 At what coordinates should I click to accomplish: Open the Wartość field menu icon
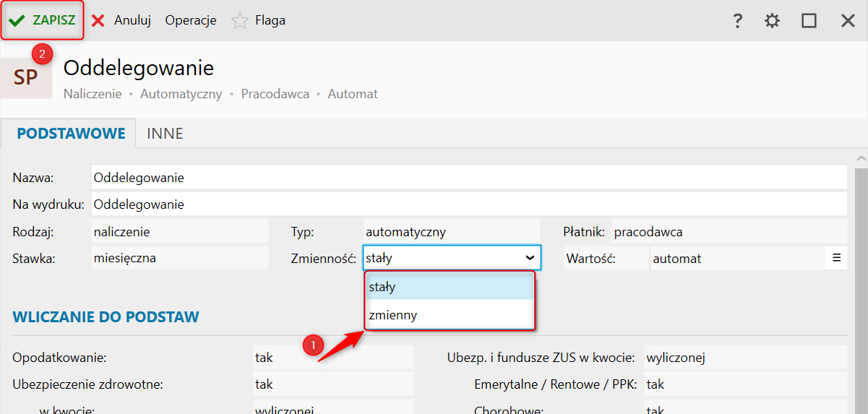click(x=836, y=257)
